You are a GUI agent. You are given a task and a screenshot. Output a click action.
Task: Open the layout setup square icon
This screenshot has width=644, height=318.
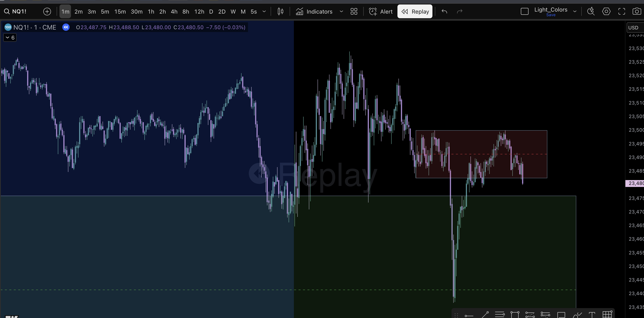click(524, 12)
